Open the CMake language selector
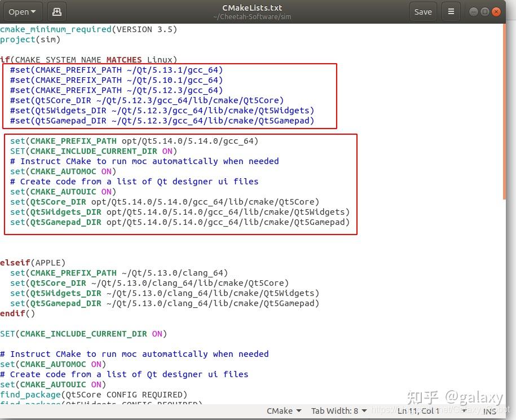 click(x=284, y=411)
